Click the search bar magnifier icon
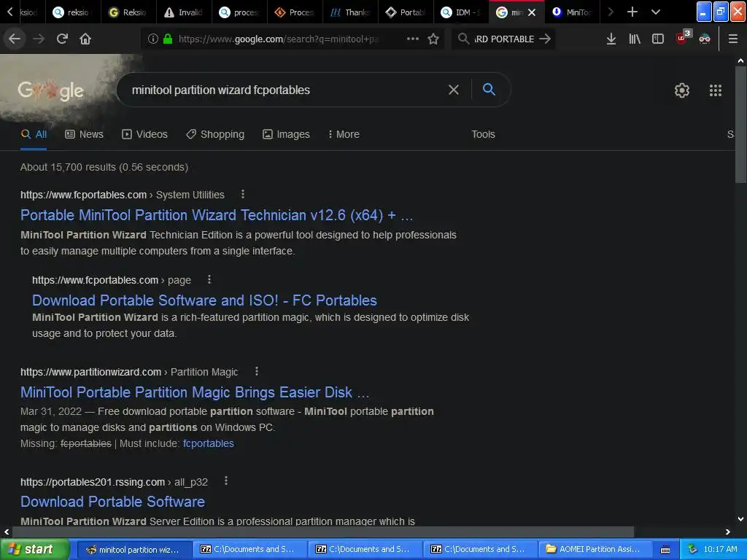This screenshot has height=560, width=747. click(463, 39)
